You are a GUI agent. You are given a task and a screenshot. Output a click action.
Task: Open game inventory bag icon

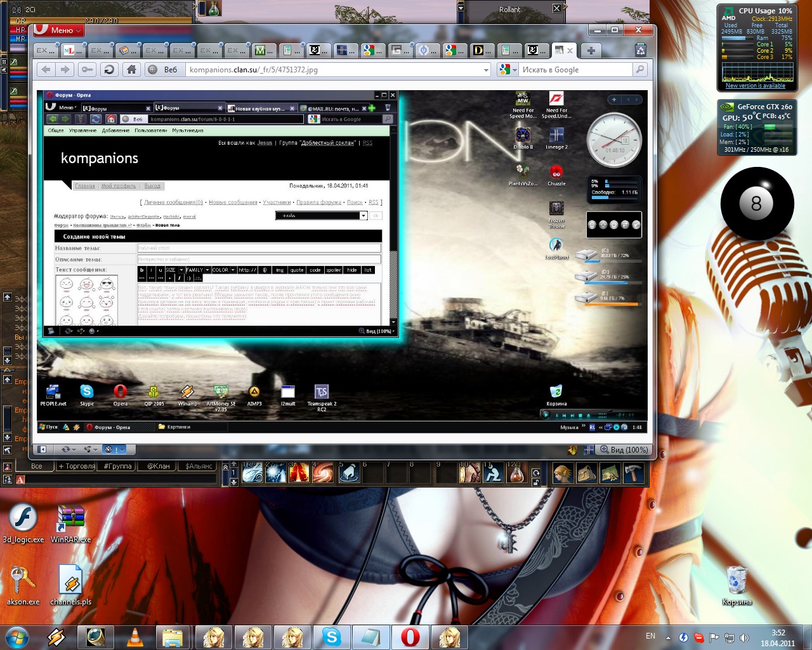point(586,472)
